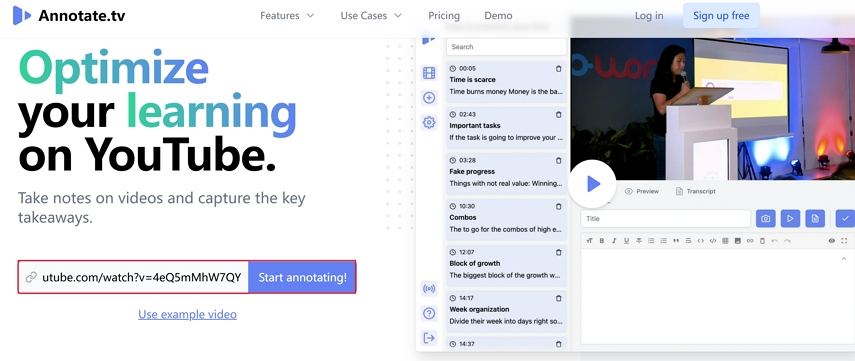Click the editor collapse caret at right
The width and height of the screenshot is (855, 361).
[x=844, y=258]
